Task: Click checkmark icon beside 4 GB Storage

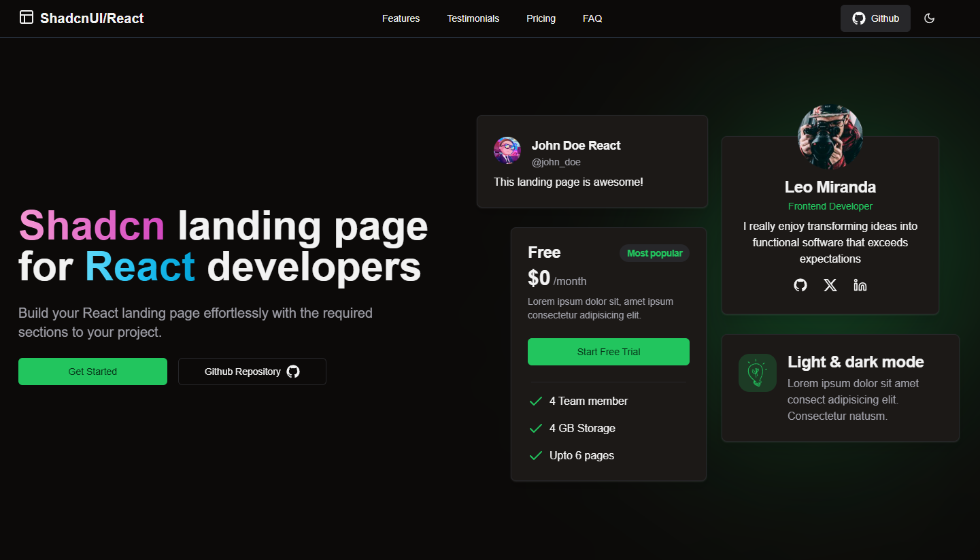Action: click(535, 428)
